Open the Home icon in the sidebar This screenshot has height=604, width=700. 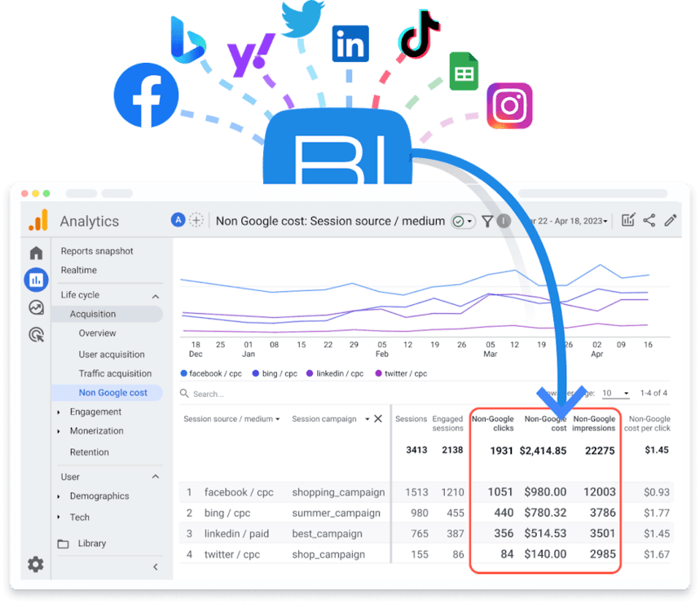[35, 253]
